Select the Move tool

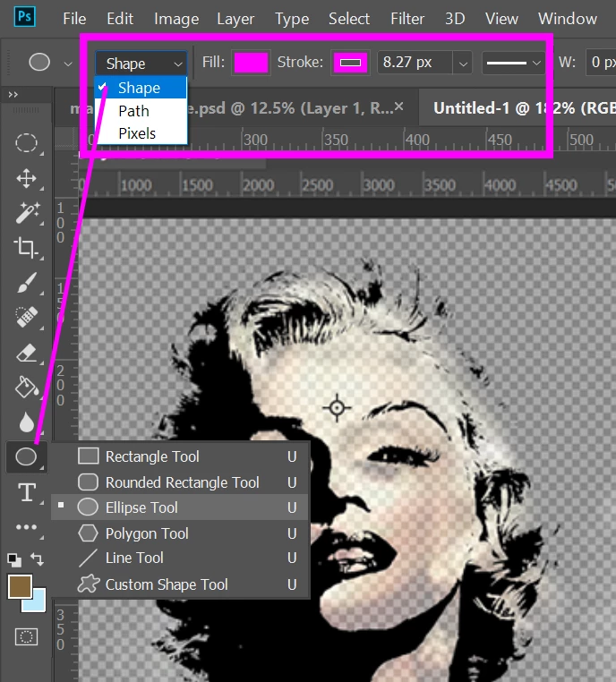click(26, 178)
